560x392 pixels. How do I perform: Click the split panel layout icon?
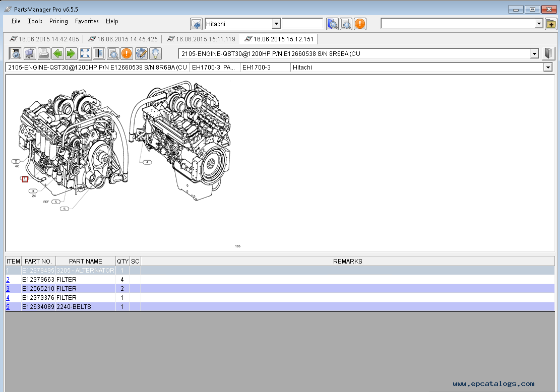tap(99, 53)
